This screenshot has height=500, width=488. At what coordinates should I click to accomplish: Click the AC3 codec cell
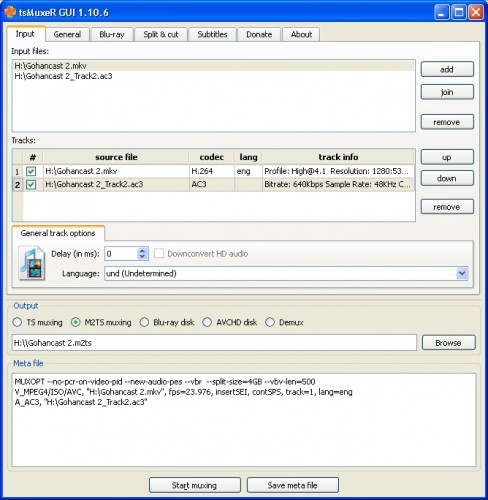click(x=212, y=184)
